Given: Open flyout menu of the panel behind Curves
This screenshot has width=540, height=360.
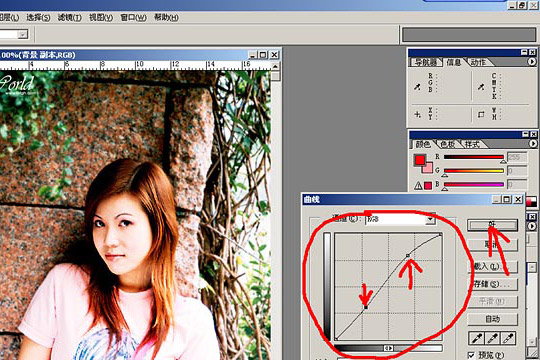Looking at the screenshot, I should (532, 226).
